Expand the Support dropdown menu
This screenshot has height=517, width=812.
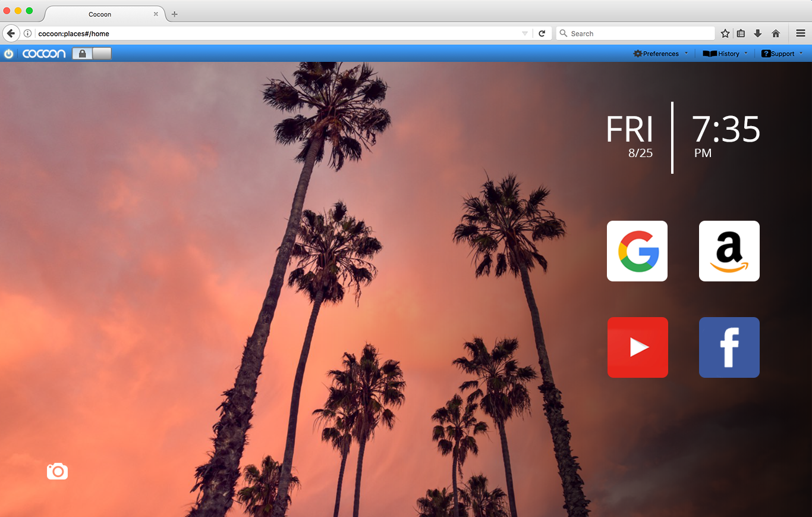pos(782,54)
